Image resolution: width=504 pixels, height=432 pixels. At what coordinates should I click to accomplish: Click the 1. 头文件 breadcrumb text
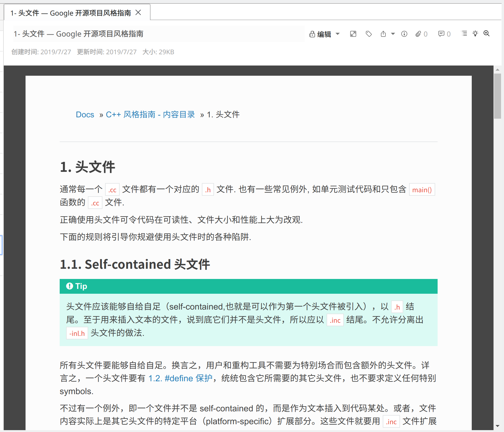click(x=223, y=115)
